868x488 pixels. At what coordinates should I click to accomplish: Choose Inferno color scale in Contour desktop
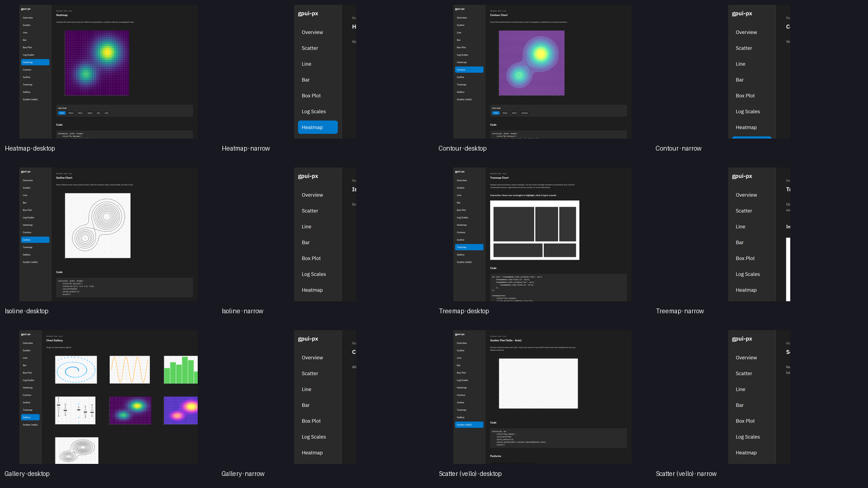coord(514,113)
